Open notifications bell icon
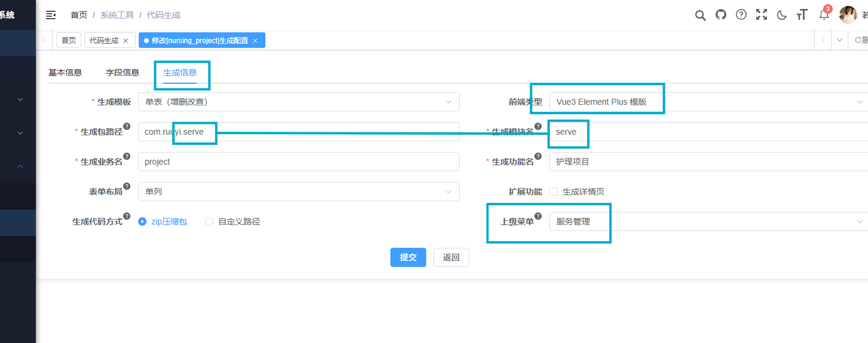The height and width of the screenshot is (343, 868). [824, 15]
